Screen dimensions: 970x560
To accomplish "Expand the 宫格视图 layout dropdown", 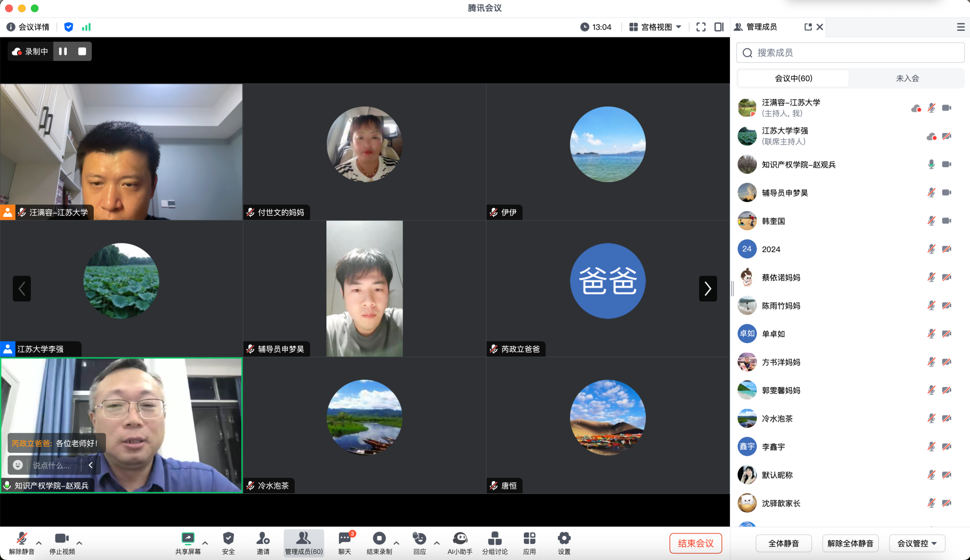I will coord(656,27).
